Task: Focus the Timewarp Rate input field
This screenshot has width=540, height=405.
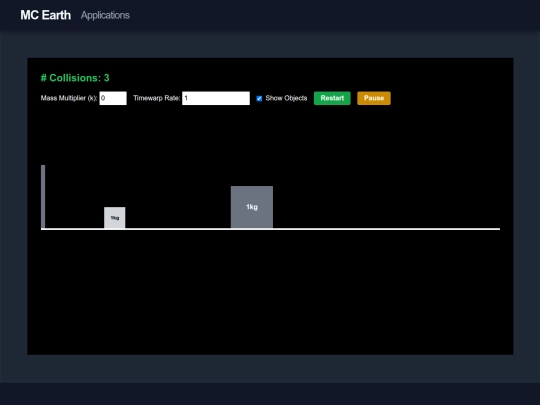Action: tap(216, 98)
